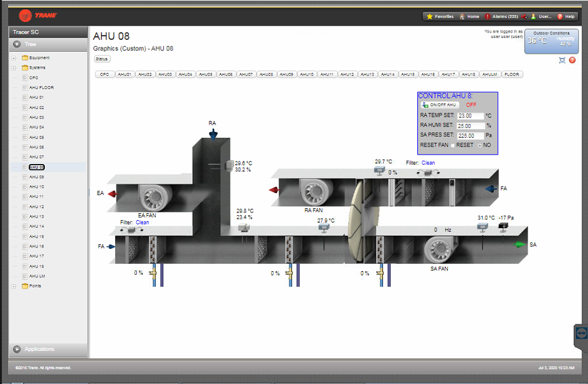Open AHU 01 in tree

coord(36,97)
